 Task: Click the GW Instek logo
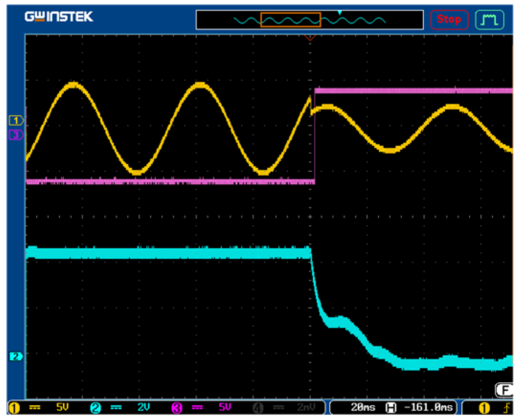(x=59, y=17)
